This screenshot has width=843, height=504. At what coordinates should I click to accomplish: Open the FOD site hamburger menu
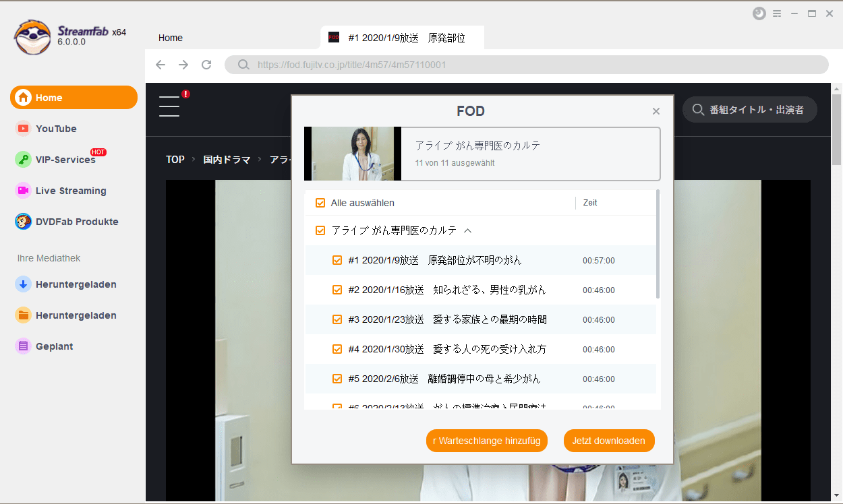pyautogui.click(x=169, y=106)
